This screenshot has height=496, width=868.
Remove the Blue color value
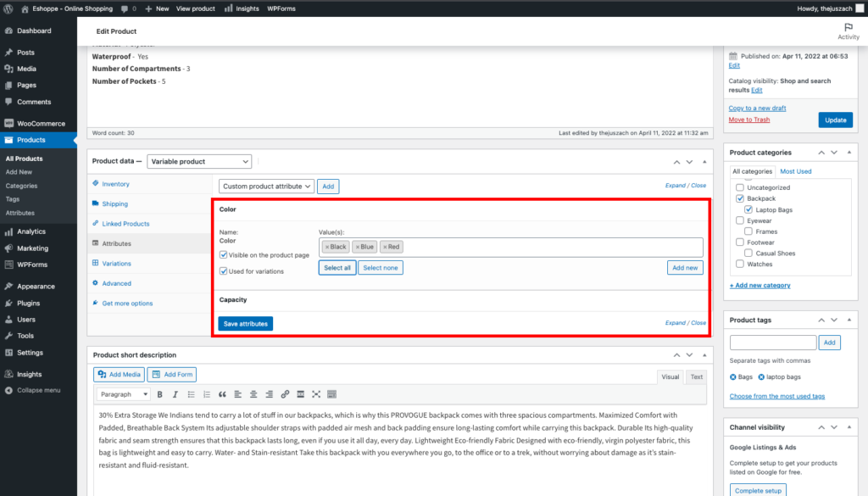(x=358, y=247)
